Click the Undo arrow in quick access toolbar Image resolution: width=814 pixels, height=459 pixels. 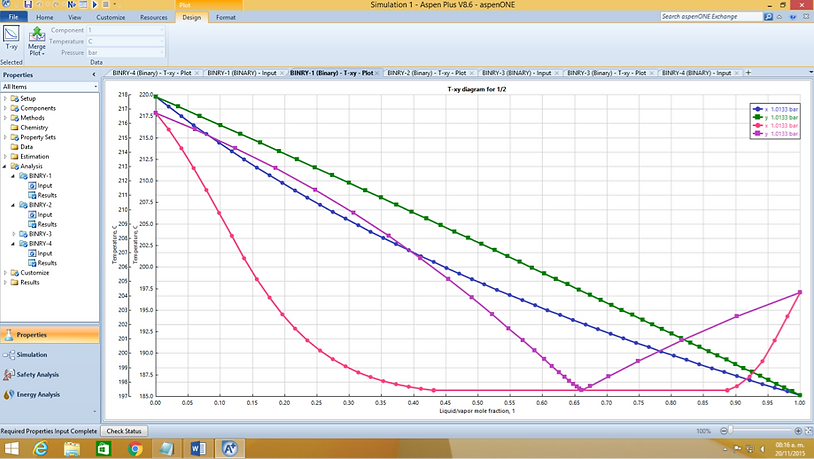tap(40, 4)
